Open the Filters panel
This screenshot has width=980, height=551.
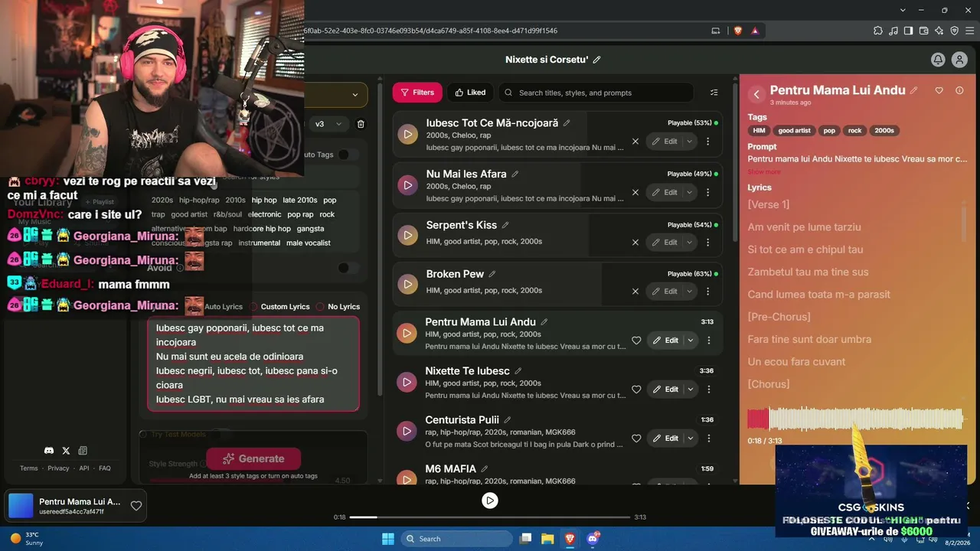(x=417, y=93)
